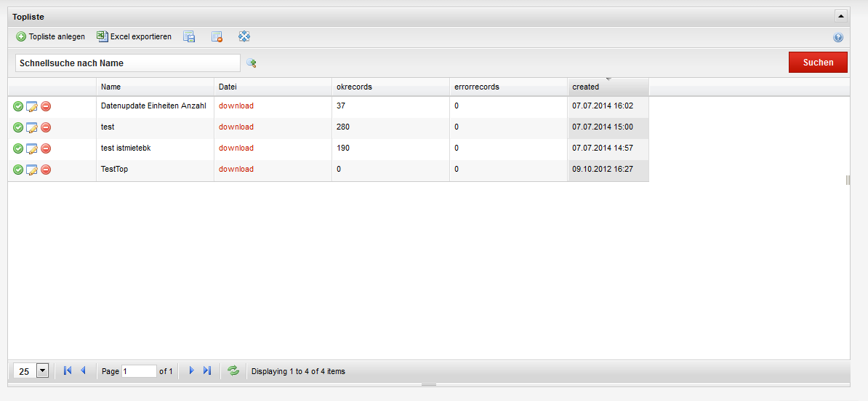Screen dimensions: 868x401
Task: Collapse the Topliste panel
Action: coord(841,15)
